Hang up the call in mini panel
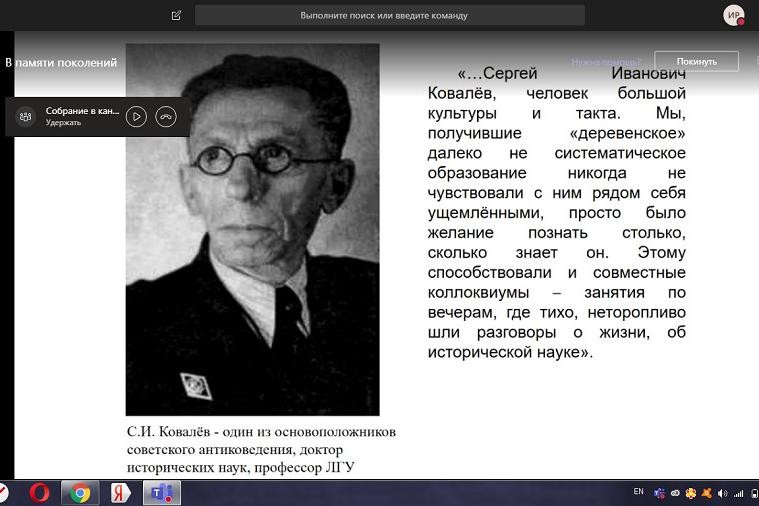The image size is (759, 506). coord(166,116)
